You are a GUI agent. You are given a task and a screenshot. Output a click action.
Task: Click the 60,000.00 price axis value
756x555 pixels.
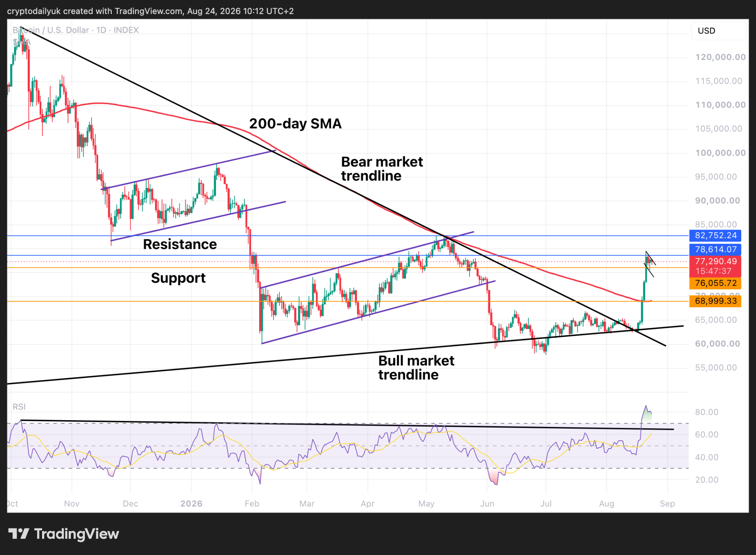718,343
